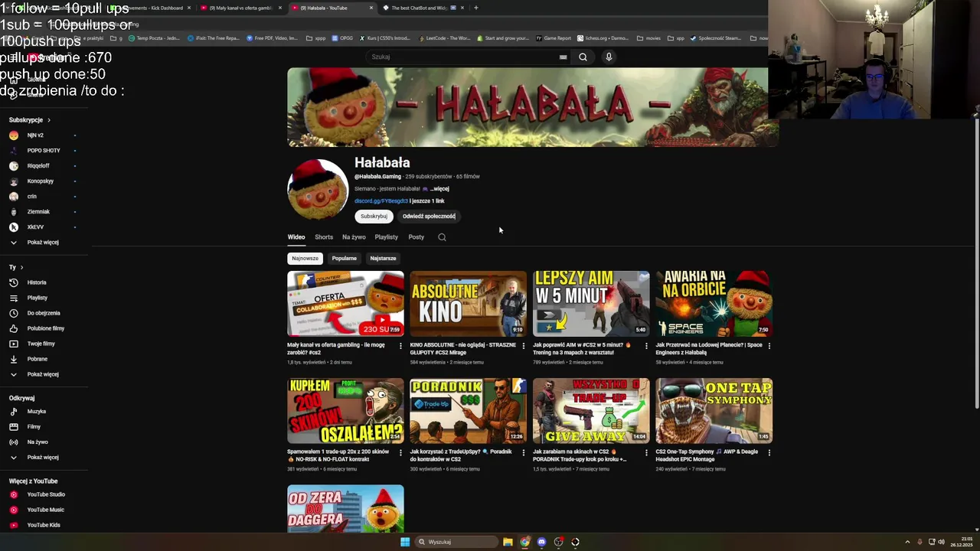Select the Wideo channel tab

[296, 237]
